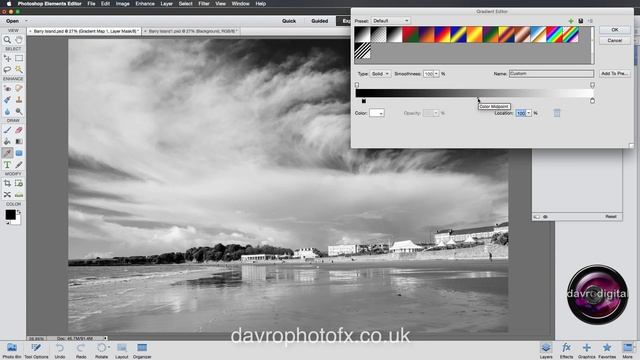
Task: Show the Effects panel
Action: coord(566,350)
